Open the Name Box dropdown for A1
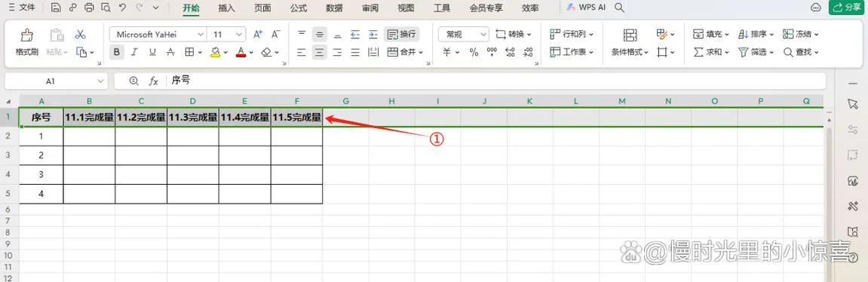The height and width of the screenshot is (282, 868). coord(101,81)
